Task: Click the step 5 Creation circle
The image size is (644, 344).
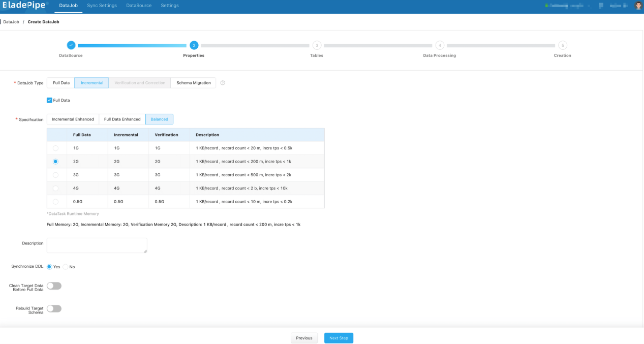Action: pyautogui.click(x=563, y=45)
